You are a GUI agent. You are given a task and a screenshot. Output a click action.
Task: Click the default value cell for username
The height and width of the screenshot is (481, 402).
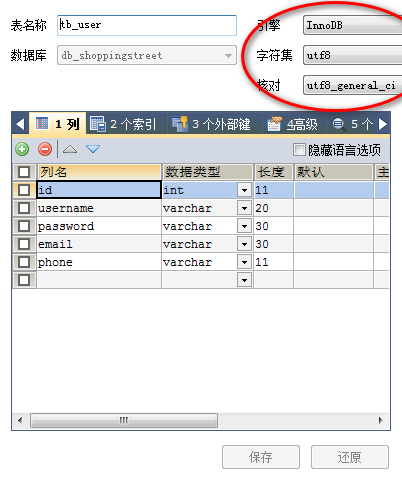click(333, 208)
